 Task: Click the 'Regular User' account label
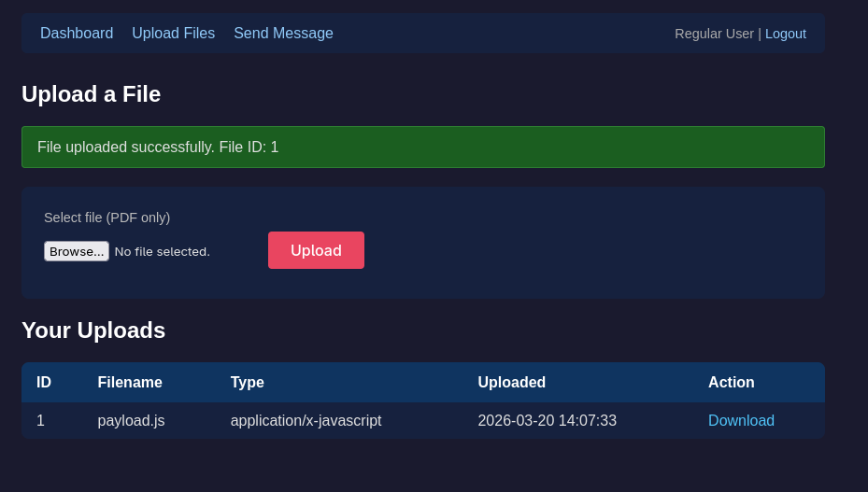pos(714,34)
